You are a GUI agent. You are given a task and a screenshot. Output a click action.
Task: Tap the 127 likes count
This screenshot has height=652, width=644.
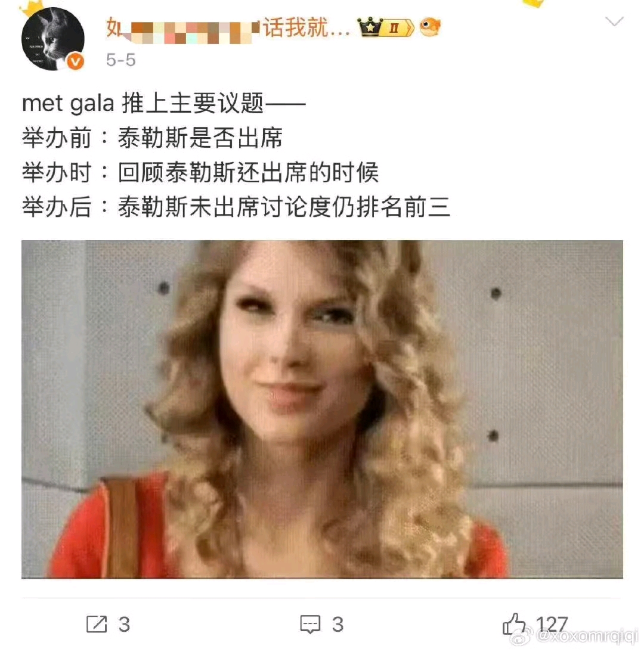pyautogui.click(x=552, y=624)
